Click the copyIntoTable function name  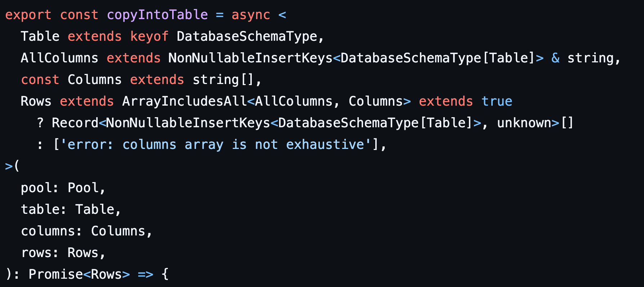(x=157, y=15)
